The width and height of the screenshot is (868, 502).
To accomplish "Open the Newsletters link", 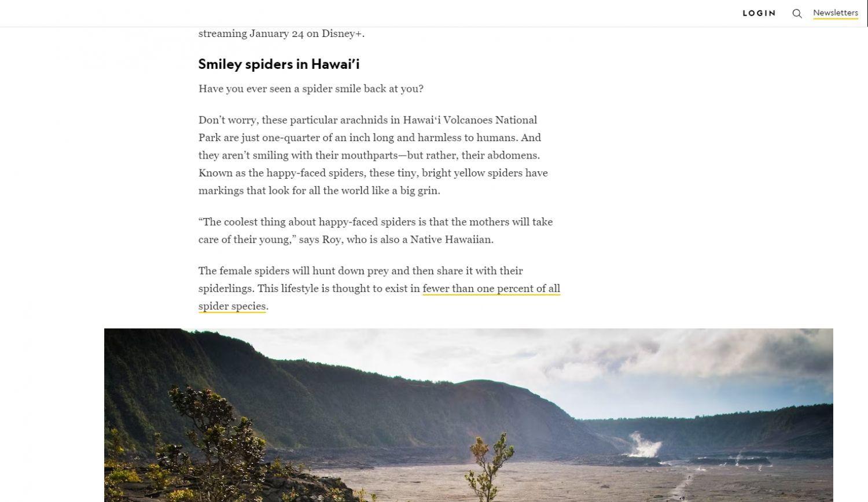I will tap(836, 13).
